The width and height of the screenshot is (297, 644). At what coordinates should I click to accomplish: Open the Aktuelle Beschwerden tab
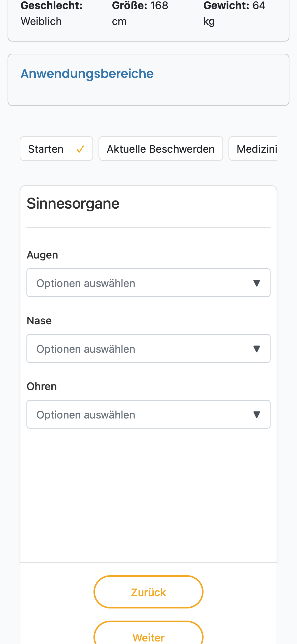pos(161,149)
